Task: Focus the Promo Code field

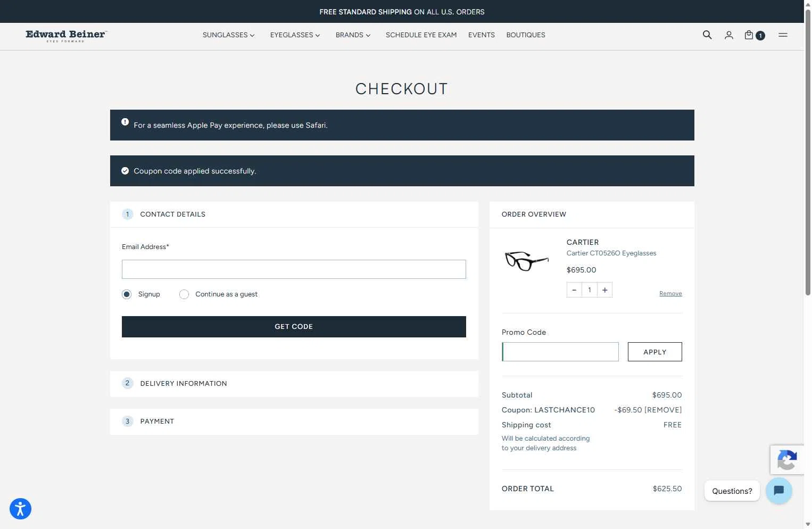Action: coord(560,352)
